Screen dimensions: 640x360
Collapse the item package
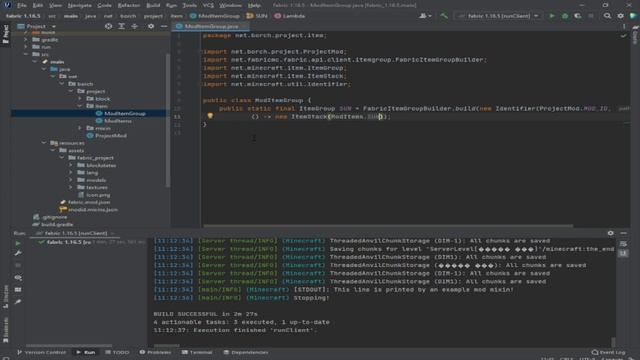(80, 106)
